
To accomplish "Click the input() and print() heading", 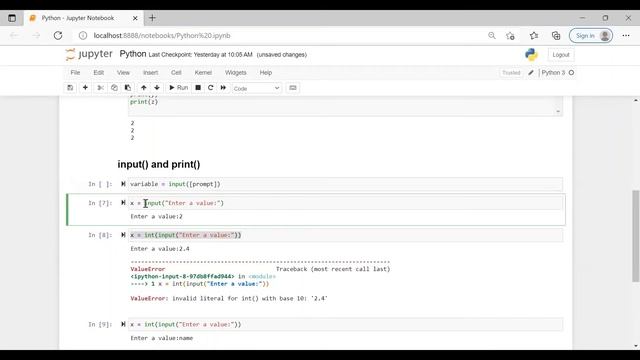I will (x=159, y=164).
